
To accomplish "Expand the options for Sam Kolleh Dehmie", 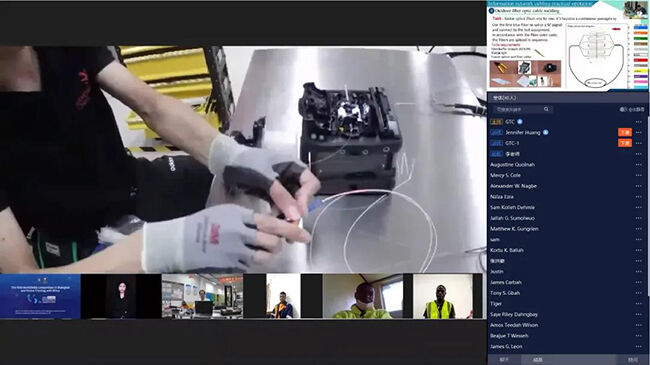I will coord(638,207).
